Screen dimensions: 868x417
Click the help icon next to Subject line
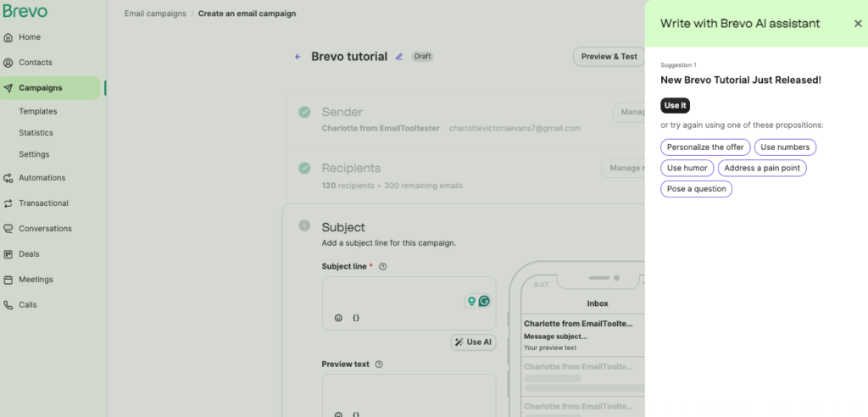pos(382,266)
